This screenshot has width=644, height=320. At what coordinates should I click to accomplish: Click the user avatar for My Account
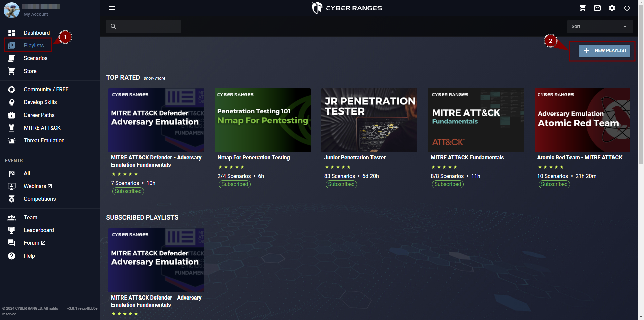coord(12,10)
